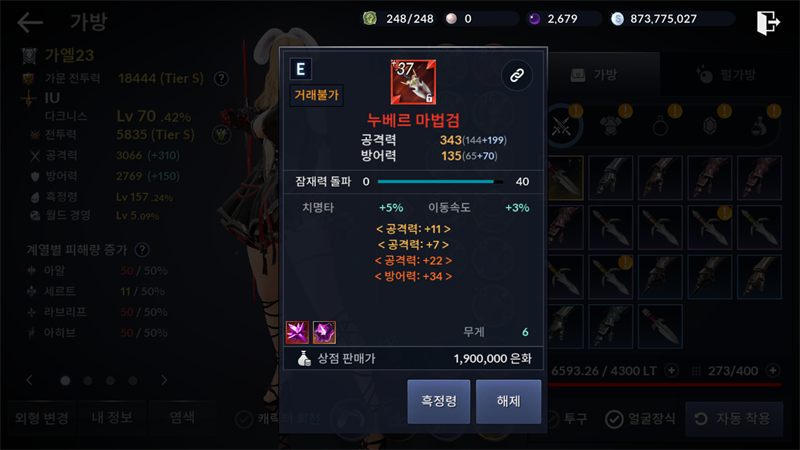Screen dimensions: 800x450
Task: Click the 잠재력 돌파 progress bar
Action: pos(440,182)
